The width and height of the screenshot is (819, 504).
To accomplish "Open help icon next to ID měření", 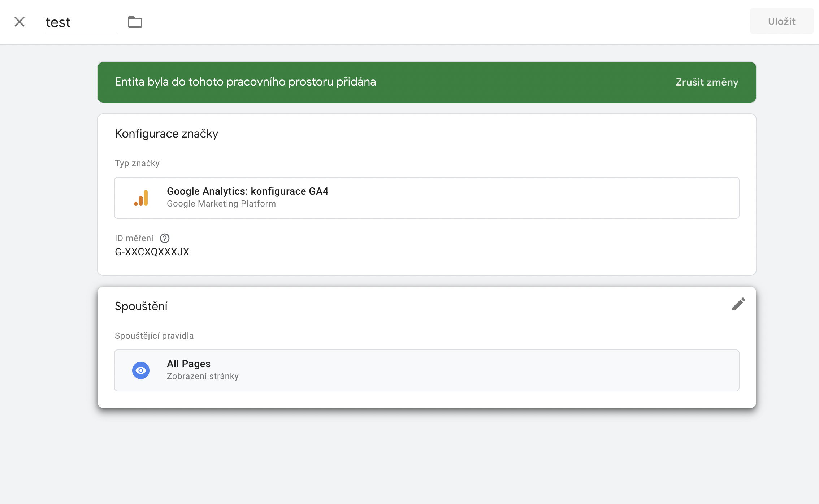I will tap(165, 238).
